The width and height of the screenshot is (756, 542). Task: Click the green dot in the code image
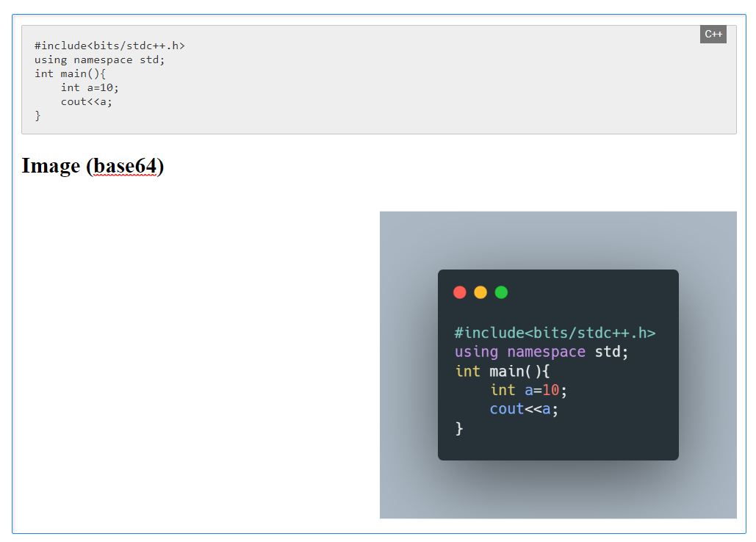pos(501,292)
